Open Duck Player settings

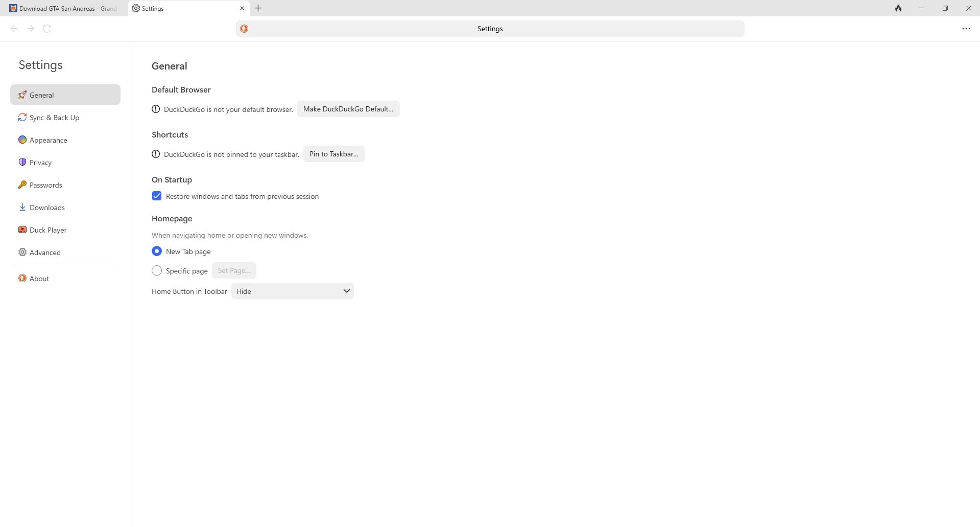tap(65, 230)
